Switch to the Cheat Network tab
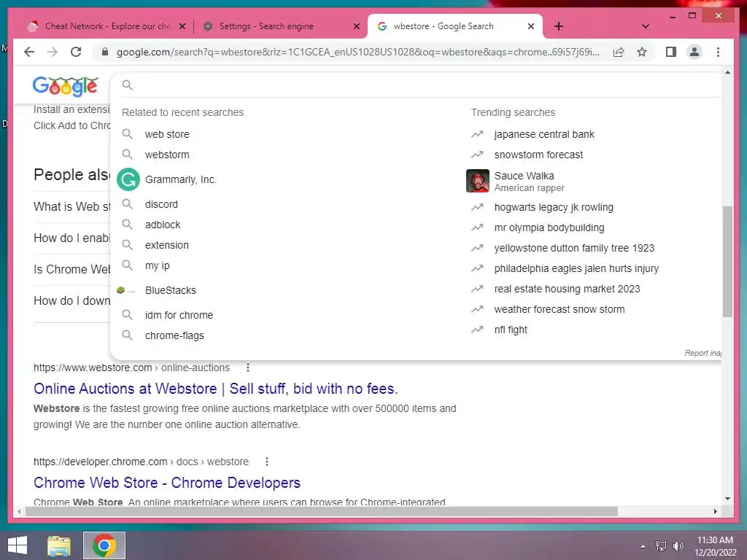Image resolution: width=747 pixels, height=560 pixels. [106, 26]
